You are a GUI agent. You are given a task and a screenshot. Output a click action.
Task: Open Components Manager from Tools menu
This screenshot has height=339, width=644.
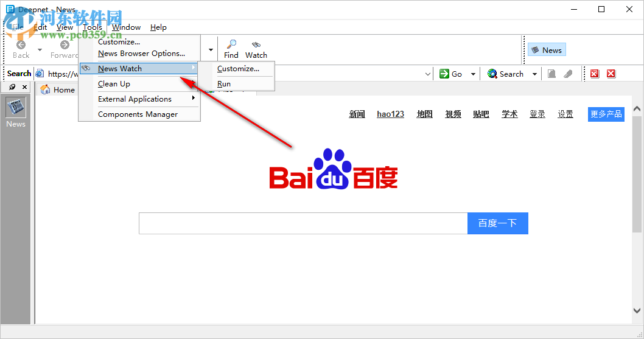pyautogui.click(x=139, y=114)
